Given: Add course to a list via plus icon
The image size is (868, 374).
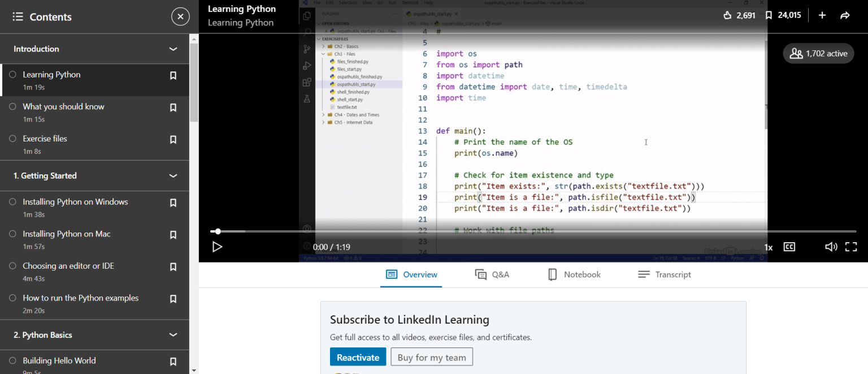Looking at the screenshot, I should click(x=822, y=15).
